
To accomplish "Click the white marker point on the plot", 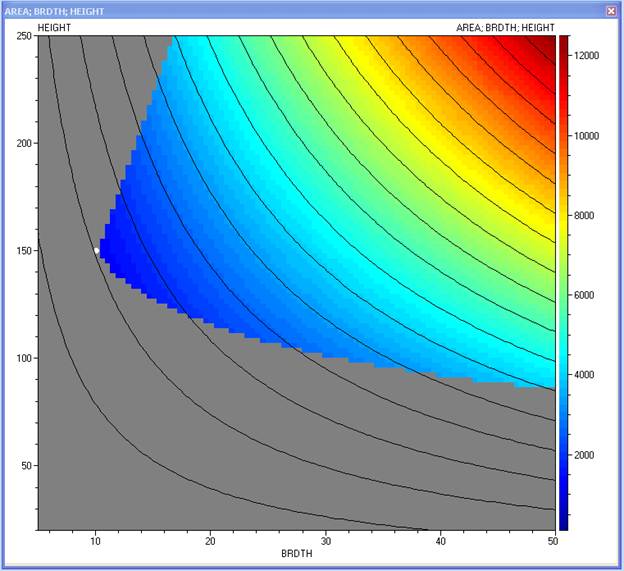I will click(96, 250).
